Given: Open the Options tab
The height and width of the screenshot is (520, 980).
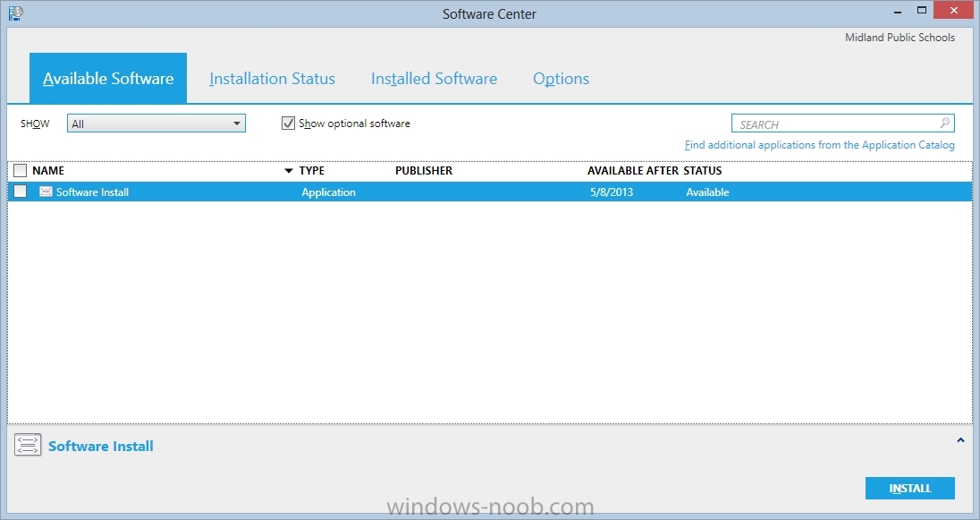Looking at the screenshot, I should coord(561,79).
